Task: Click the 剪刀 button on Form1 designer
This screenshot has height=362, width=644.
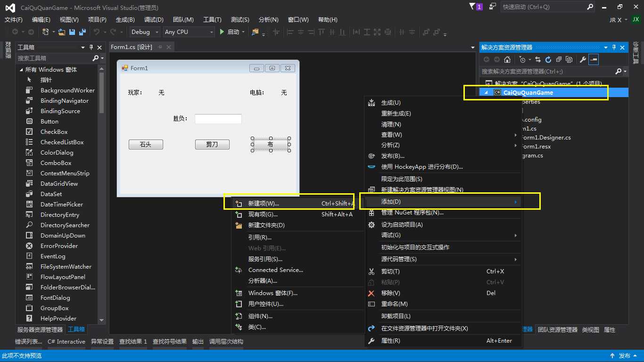Action: point(212,144)
